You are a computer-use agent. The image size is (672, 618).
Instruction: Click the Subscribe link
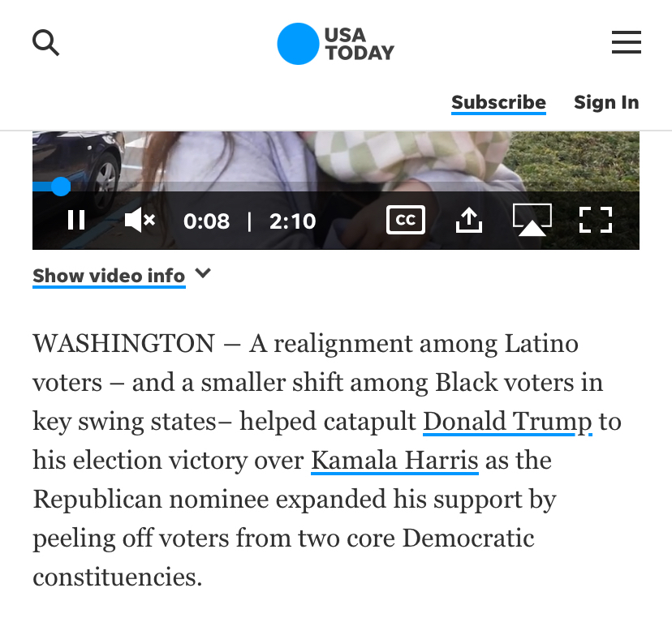(498, 102)
